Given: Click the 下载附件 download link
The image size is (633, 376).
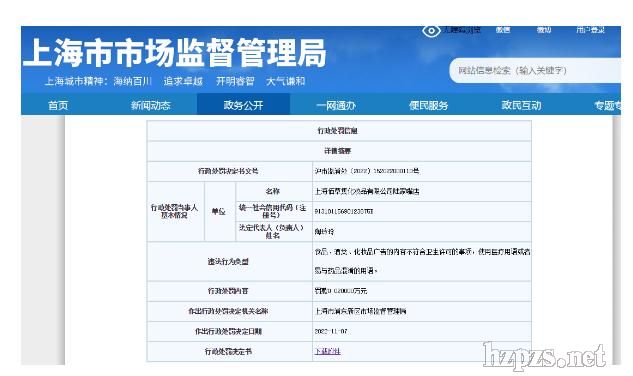Looking at the screenshot, I should pos(327,351).
